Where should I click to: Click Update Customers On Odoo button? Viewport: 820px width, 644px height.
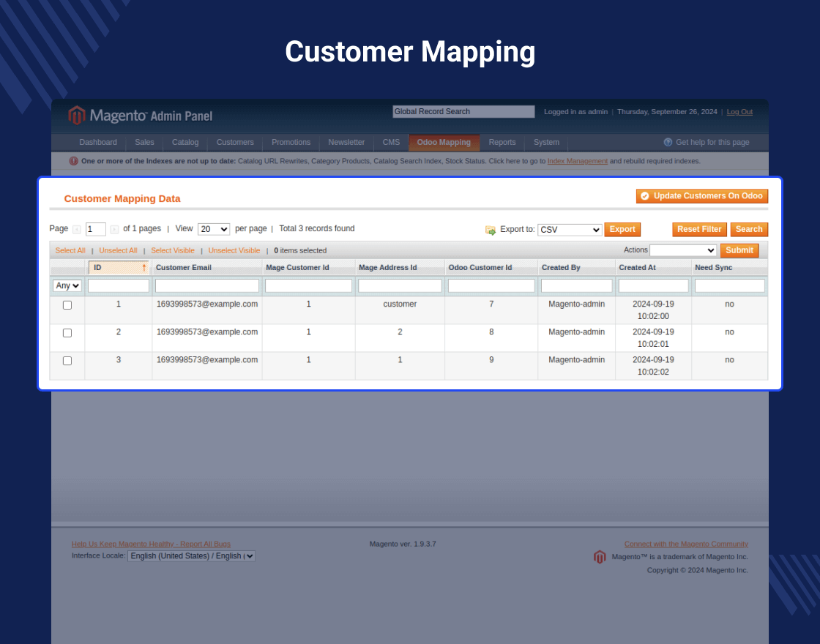(702, 196)
